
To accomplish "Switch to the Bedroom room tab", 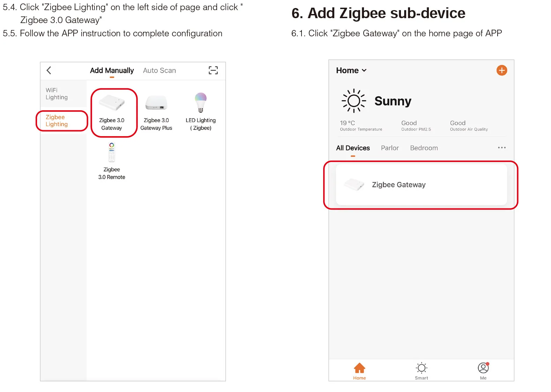I will [x=424, y=148].
